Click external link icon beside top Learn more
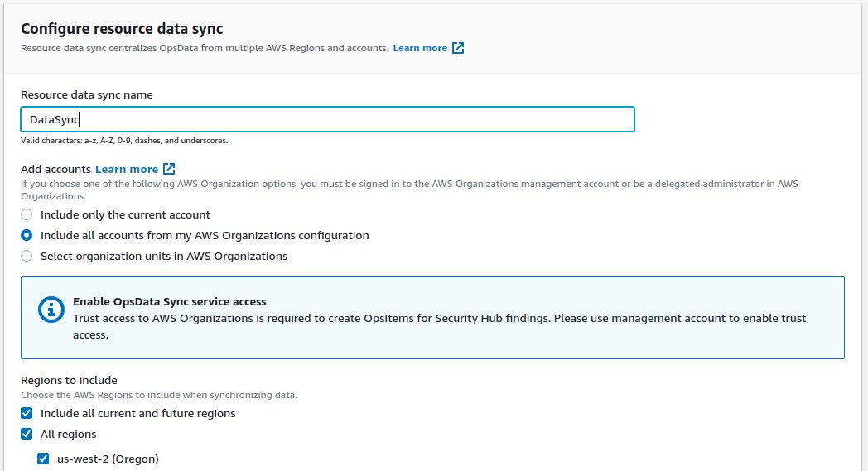 458,48
